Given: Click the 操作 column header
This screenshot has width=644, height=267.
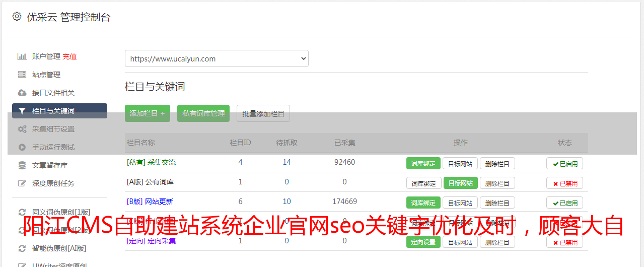Looking at the screenshot, I should pos(460,143).
